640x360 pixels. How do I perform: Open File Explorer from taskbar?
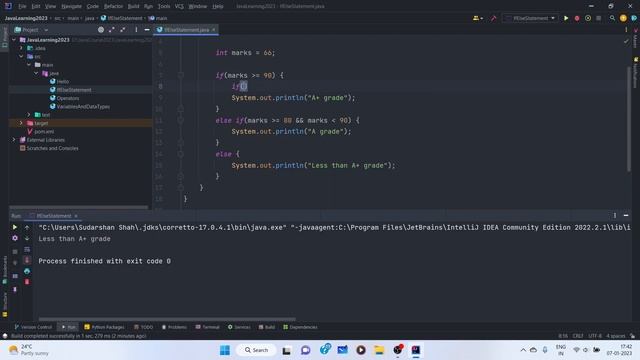point(379,350)
